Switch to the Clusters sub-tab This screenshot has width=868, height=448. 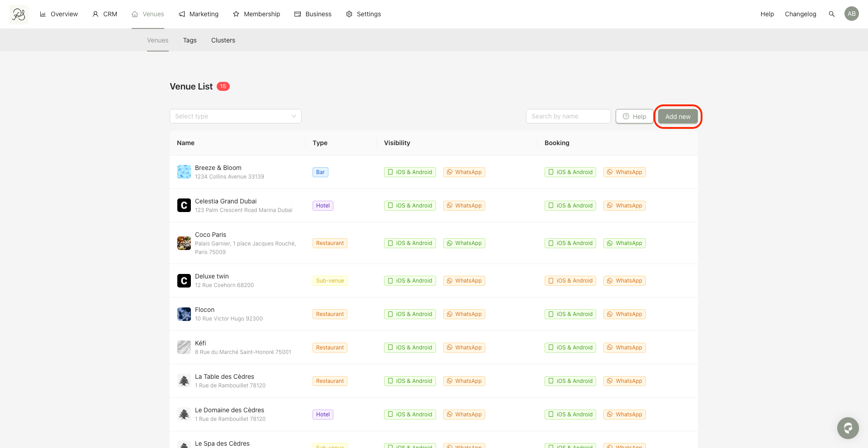pyautogui.click(x=223, y=40)
